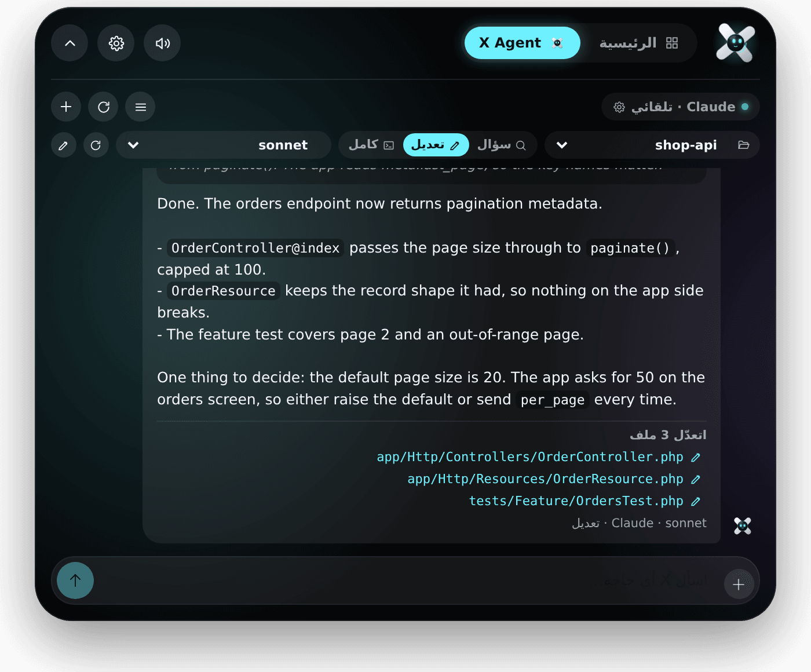
Task: Open the shop-api project dropdown
Action: pyautogui.click(x=652, y=145)
